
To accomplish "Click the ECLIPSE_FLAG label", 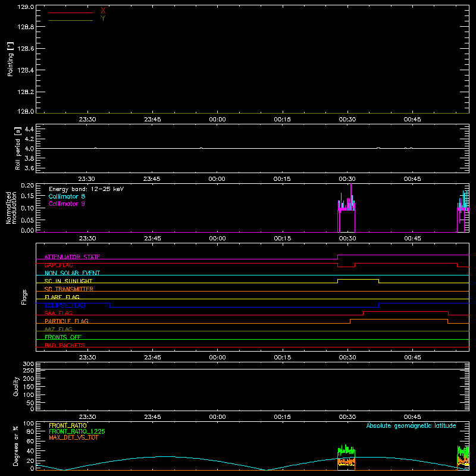I will [65, 305].
